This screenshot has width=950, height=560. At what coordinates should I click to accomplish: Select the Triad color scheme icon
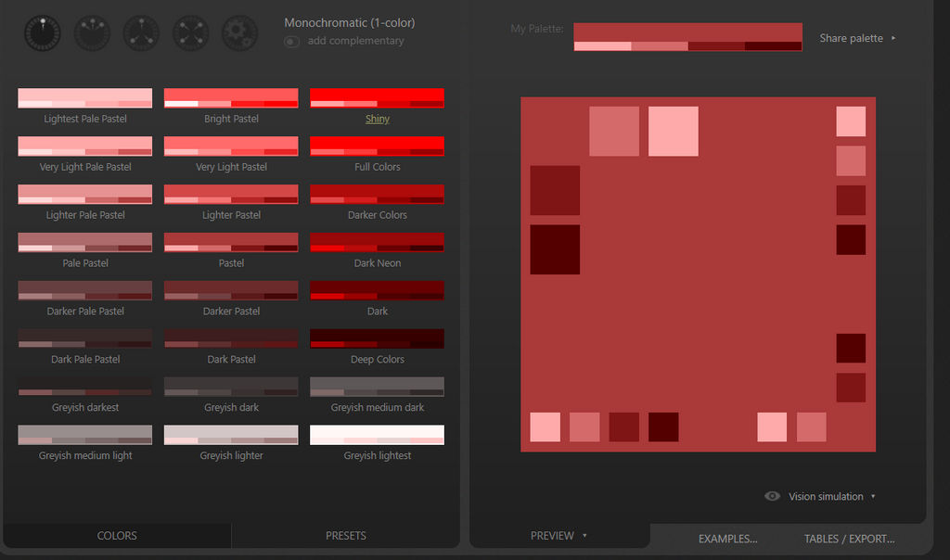141,33
